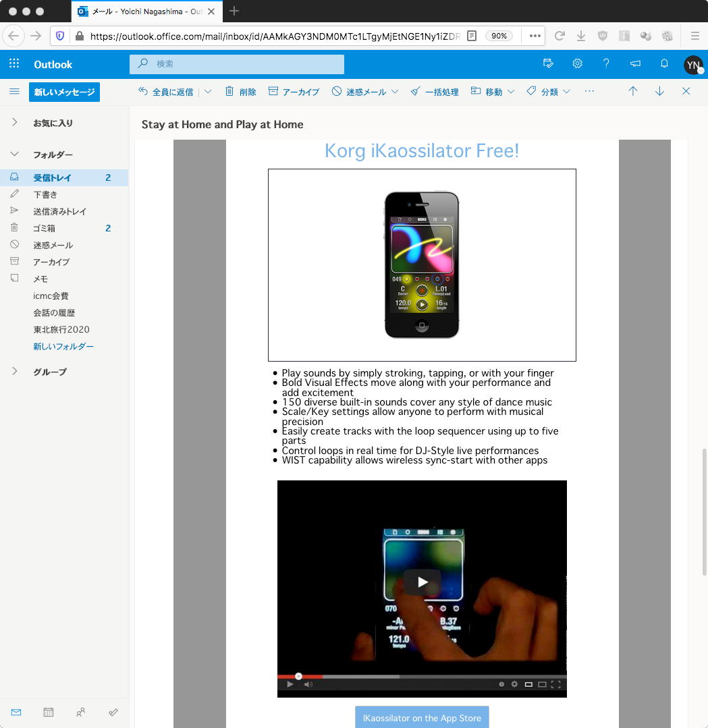
Task: Open the メモ notes folder
Action: pyautogui.click(x=64, y=279)
